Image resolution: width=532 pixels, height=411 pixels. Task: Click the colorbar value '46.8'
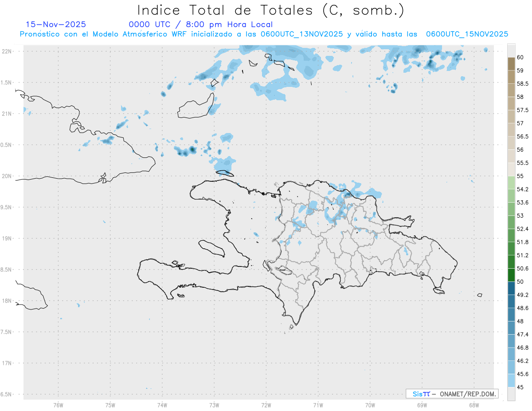click(523, 348)
